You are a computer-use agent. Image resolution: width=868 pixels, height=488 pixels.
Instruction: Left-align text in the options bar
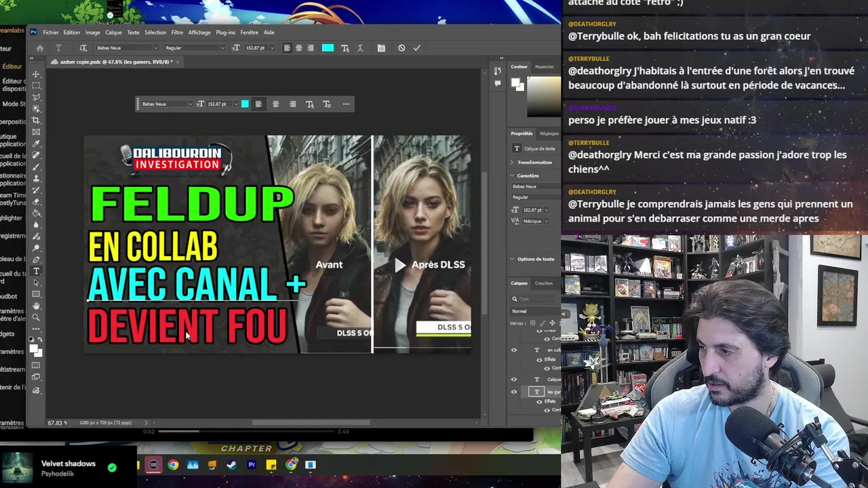coord(288,48)
